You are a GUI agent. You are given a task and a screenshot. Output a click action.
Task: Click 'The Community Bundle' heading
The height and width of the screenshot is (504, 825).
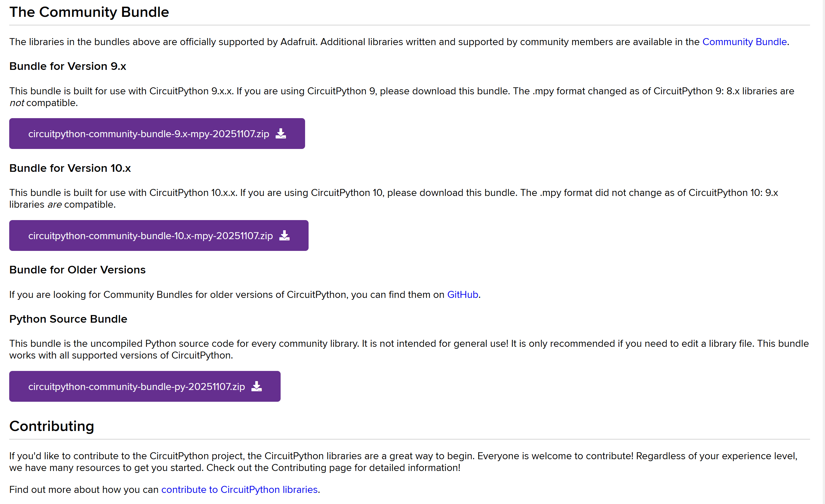coord(89,12)
